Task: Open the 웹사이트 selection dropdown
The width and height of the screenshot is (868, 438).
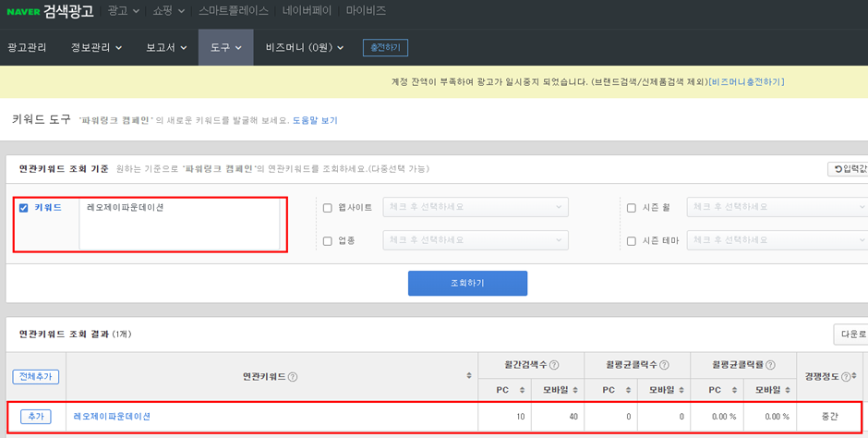Action: [x=476, y=207]
